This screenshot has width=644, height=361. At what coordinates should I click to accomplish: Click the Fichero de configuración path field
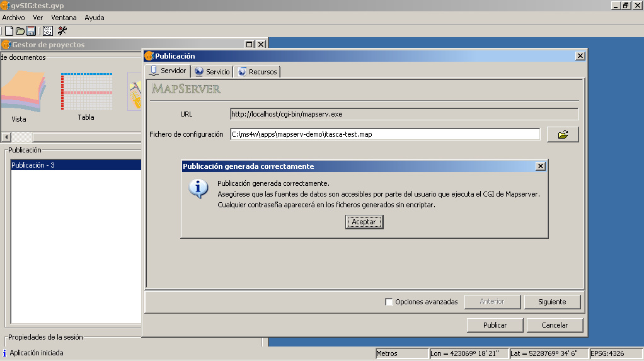pos(384,134)
